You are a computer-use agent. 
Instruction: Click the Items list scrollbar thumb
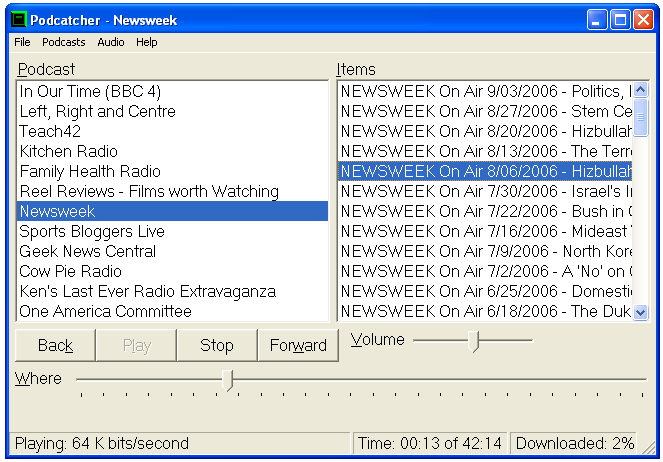click(641, 117)
